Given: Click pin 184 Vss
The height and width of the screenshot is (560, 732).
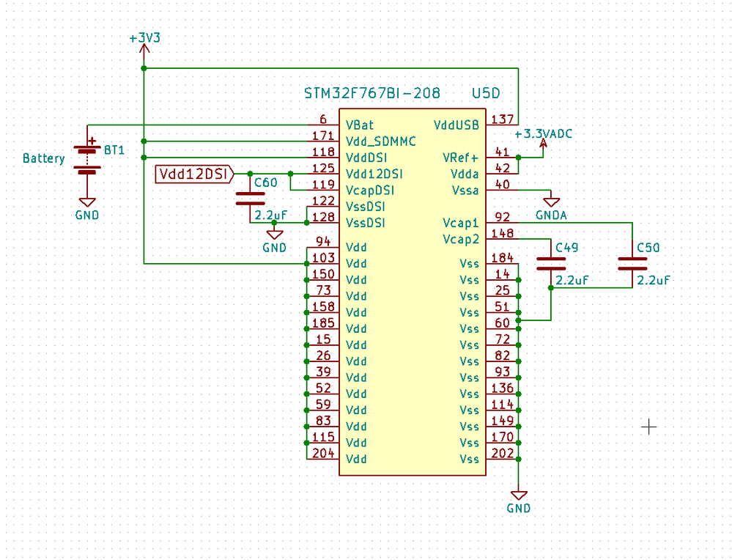Looking at the screenshot, I should (502, 263).
